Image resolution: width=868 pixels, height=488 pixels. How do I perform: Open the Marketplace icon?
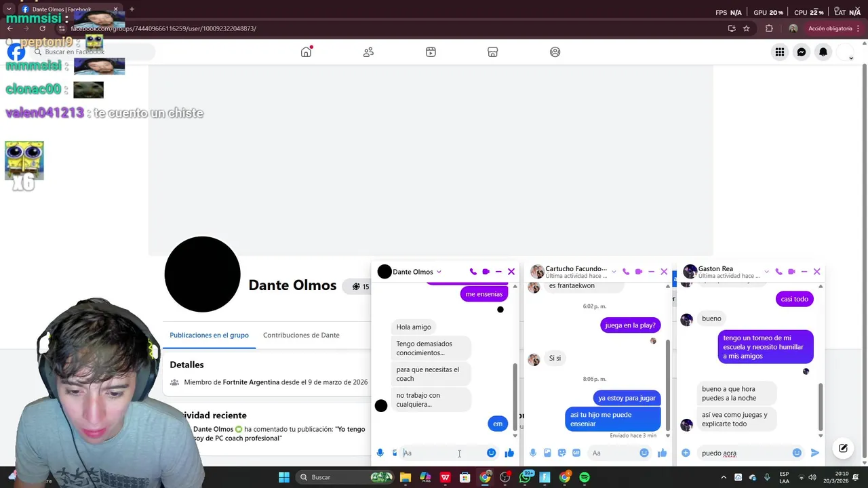tap(493, 52)
